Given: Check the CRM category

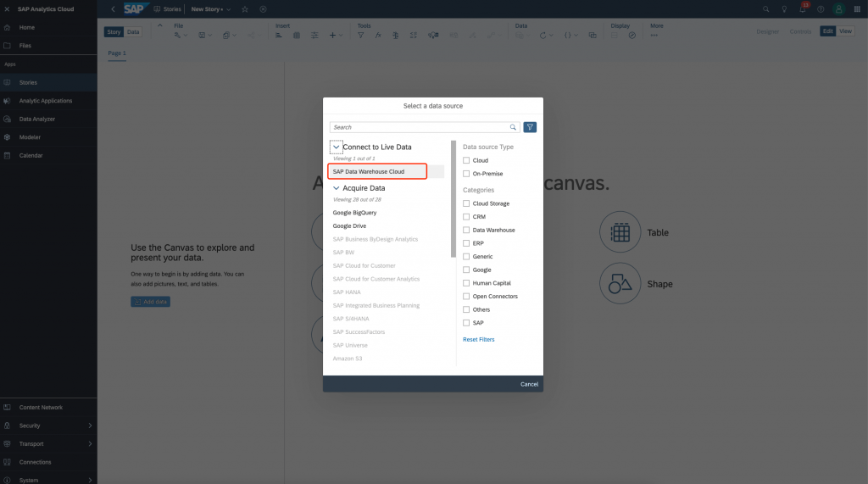Looking at the screenshot, I should coord(466,217).
